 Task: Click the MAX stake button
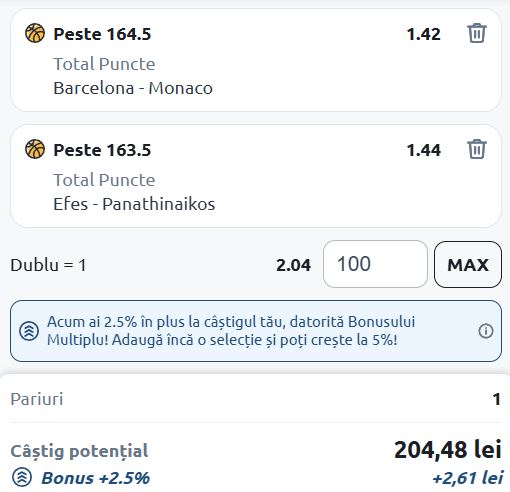[468, 264]
